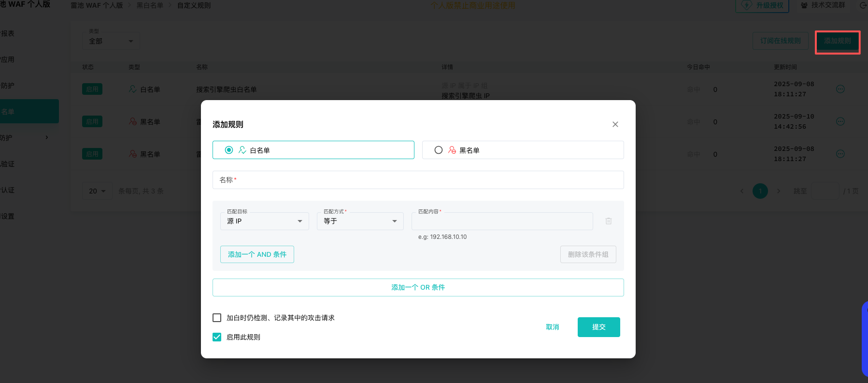
Task: Click the 添加规则 button in background page
Action: click(x=838, y=41)
